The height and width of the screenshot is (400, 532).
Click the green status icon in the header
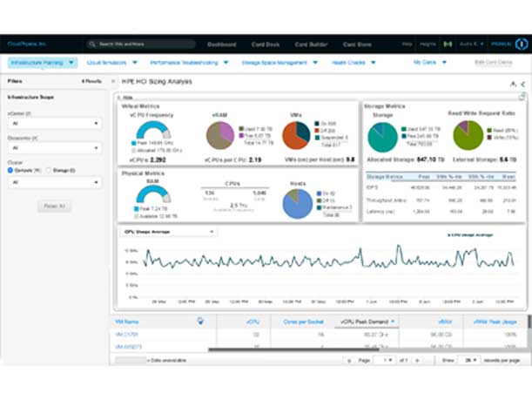[x=448, y=44]
